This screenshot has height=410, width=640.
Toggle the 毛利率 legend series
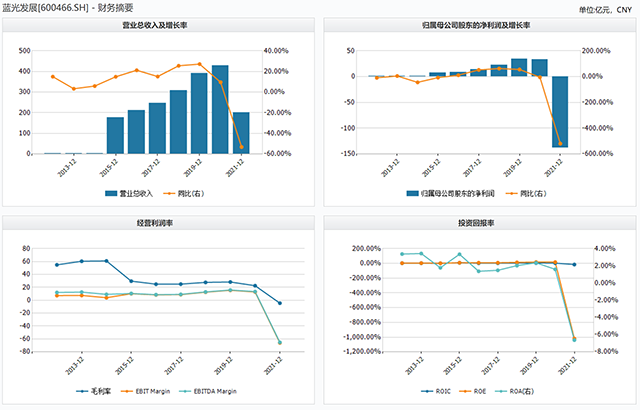94,391
